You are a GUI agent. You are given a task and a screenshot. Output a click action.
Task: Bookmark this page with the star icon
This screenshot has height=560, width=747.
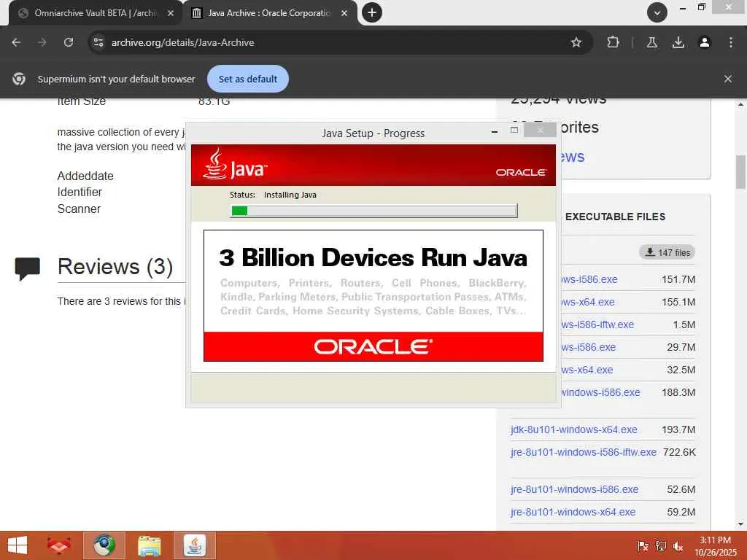[576, 42]
